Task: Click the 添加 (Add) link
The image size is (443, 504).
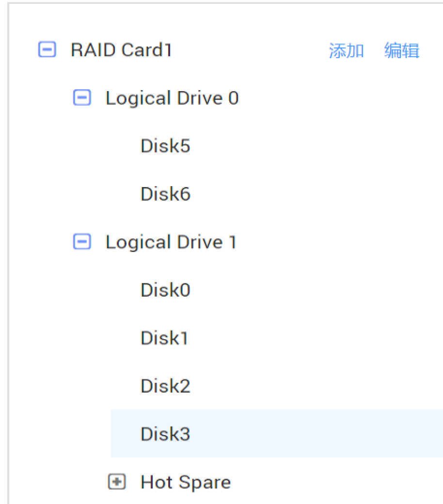Action: coord(346,50)
